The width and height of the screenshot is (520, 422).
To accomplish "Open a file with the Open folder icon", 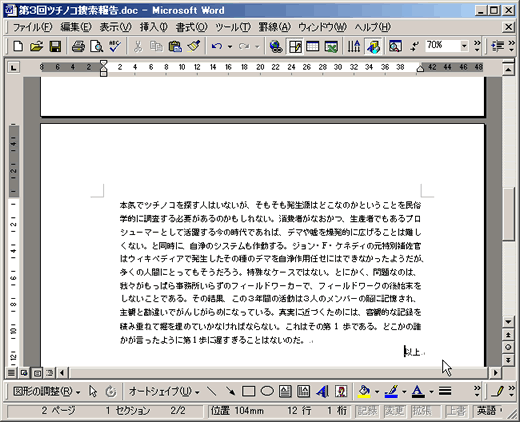I will tap(36, 46).
